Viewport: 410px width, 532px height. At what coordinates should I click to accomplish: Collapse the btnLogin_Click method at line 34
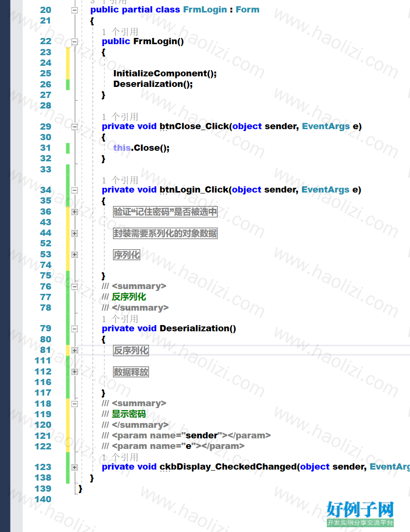[75, 190]
